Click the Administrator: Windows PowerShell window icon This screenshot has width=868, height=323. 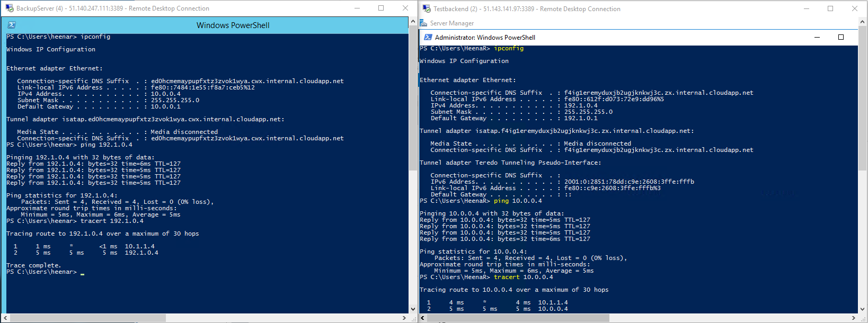[x=428, y=38]
